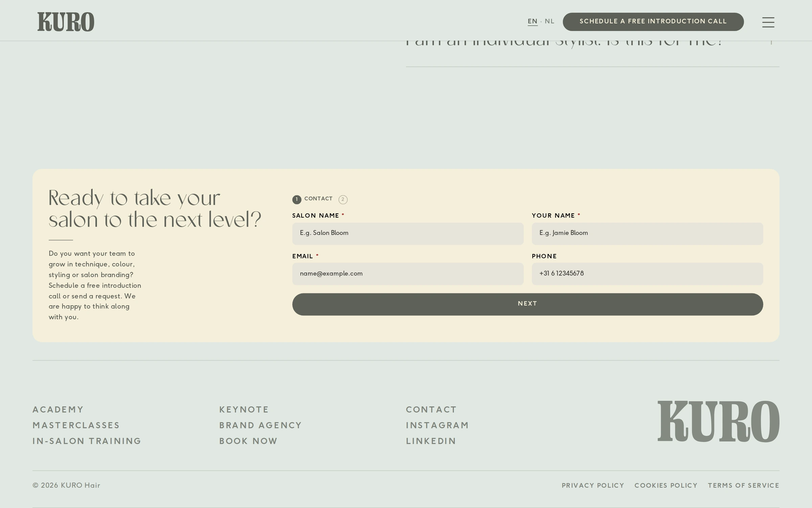Open the Keynote footer link
Screen dimensions: 812x508
coord(244,409)
